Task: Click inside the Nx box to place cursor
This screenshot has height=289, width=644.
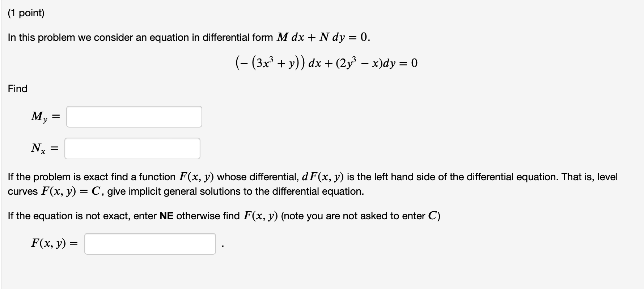Action: point(132,148)
